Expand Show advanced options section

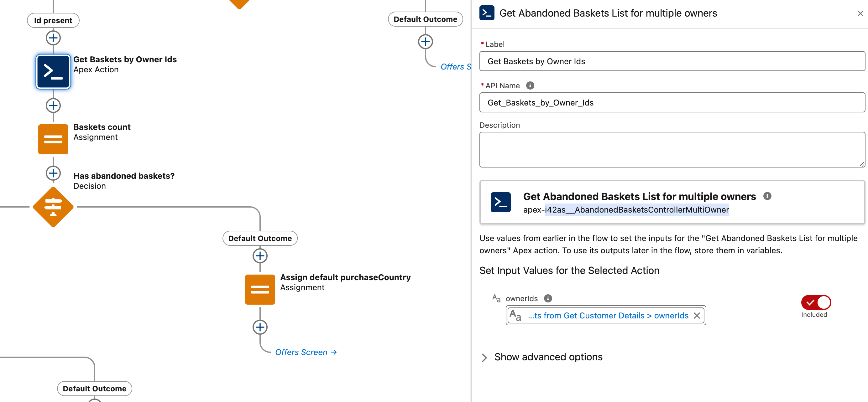click(x=484, y=357)
